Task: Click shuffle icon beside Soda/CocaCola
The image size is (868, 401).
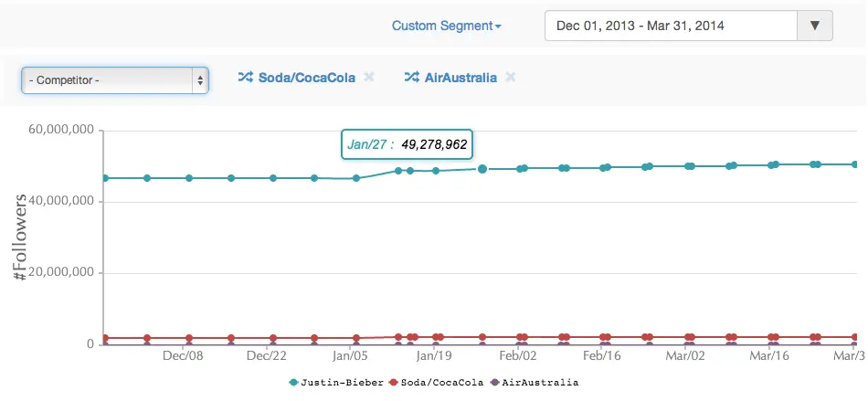Action: point(245,78)
